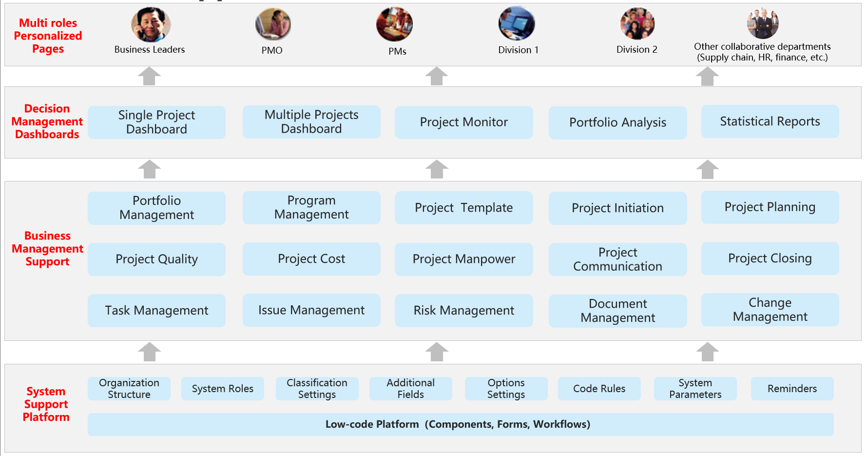The image size is (868, 456).
Task: Click the Division 2 group avatar
Action: 637,23
